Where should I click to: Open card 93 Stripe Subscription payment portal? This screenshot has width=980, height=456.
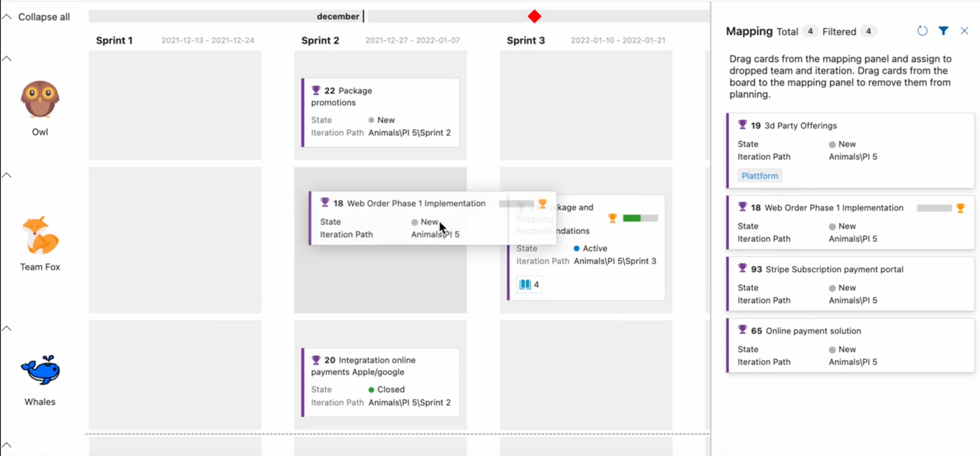(834, 269)
